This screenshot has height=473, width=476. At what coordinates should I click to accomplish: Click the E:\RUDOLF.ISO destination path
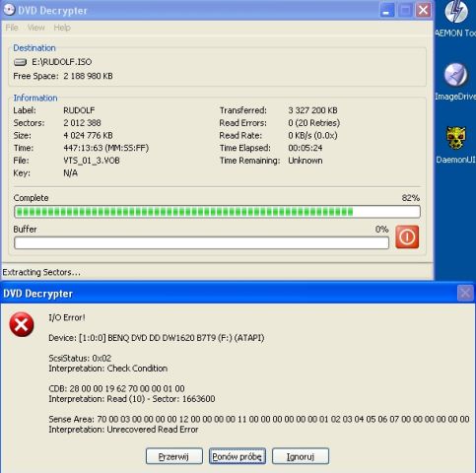click(62, 62)
